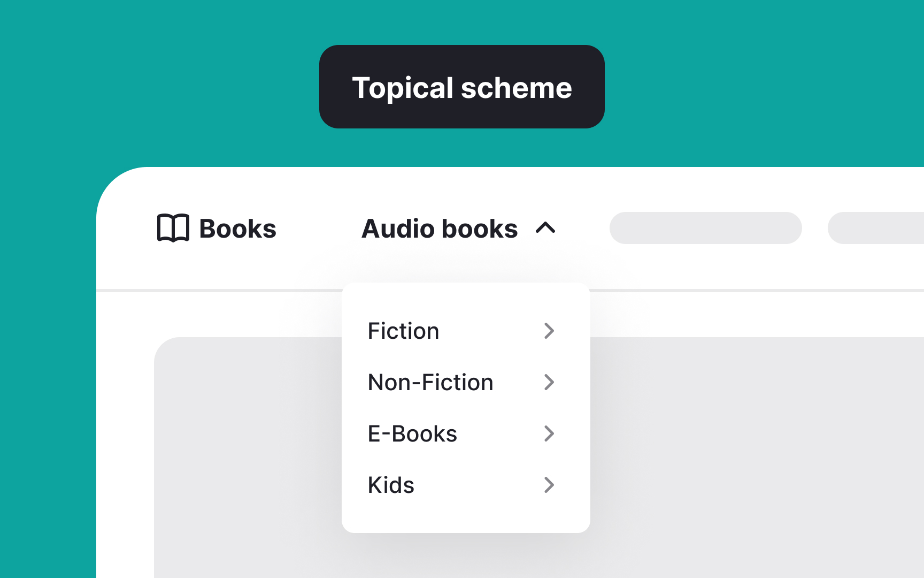Open the Books section
The height and width of the screenshot is (578, 924).
coord(237,228)
